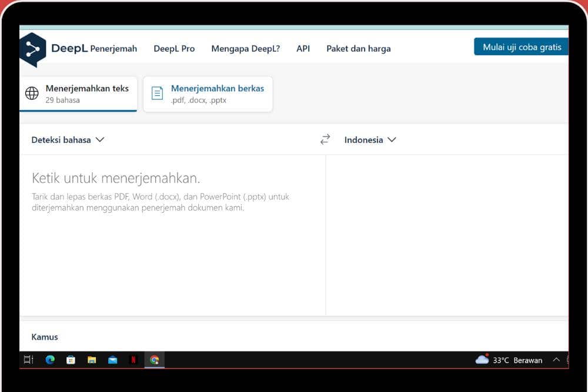Click the Chrome icon in the taskbar
Viewport: 588px width, 392px height.
coord(154,360)
